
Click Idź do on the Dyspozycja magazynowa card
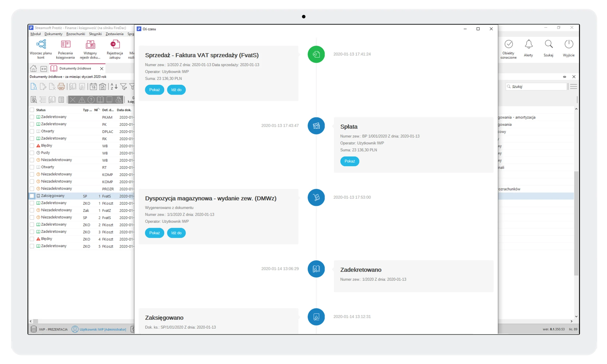pos(176,233)
